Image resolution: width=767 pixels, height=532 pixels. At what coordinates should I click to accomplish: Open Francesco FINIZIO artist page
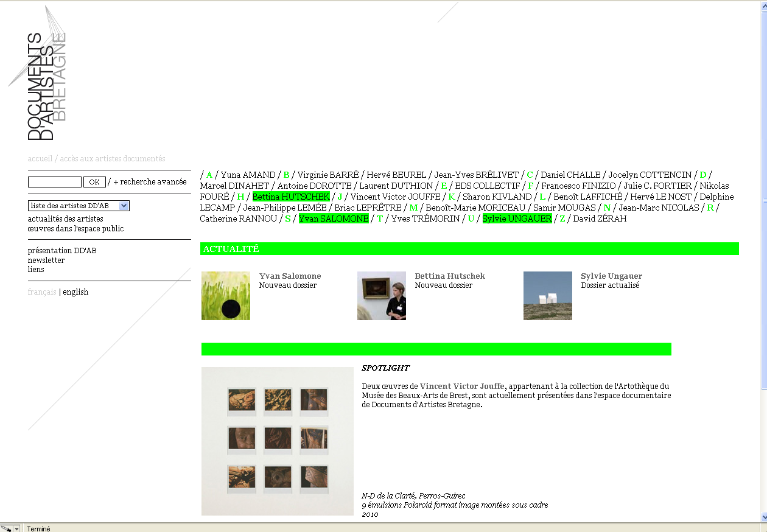coord(578,186)
